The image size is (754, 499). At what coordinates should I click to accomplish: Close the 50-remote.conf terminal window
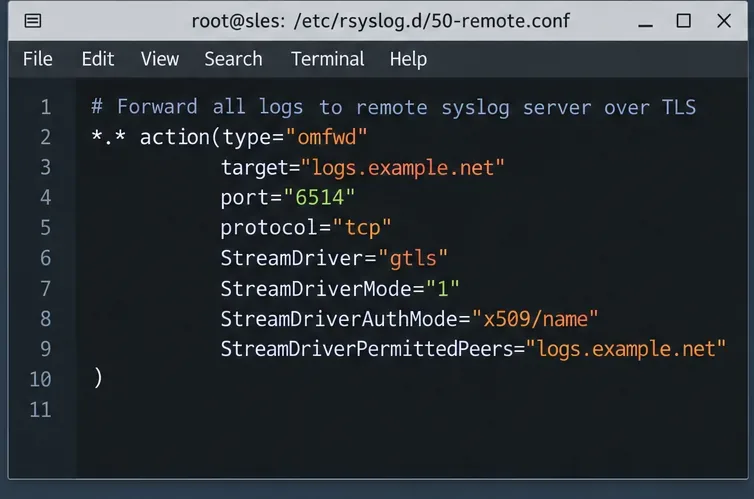(x=724, y=21)
